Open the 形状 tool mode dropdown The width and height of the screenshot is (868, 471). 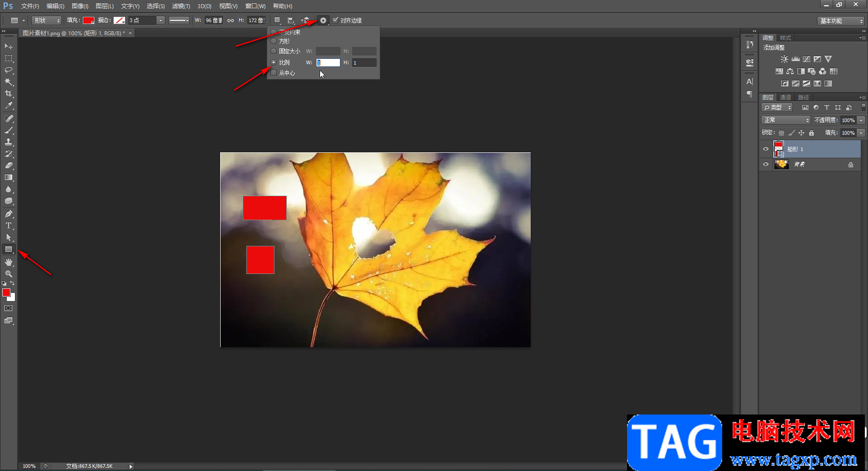(47, 20)
